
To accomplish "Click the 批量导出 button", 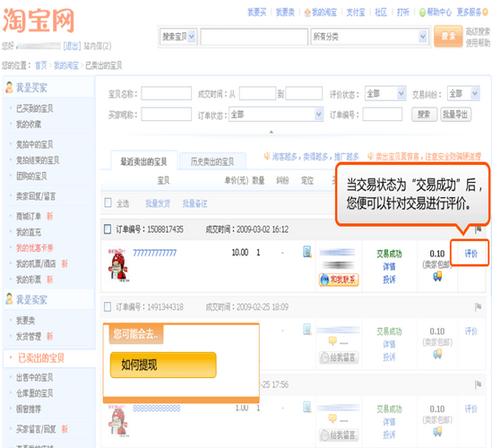I will (x=455, y=114).
